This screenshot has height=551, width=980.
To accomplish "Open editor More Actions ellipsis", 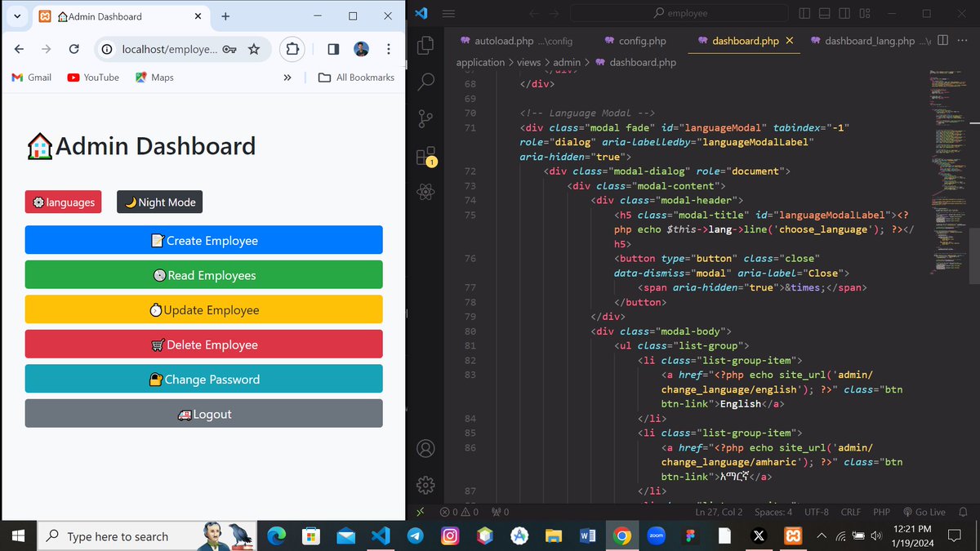I will (x=962, y=40).
